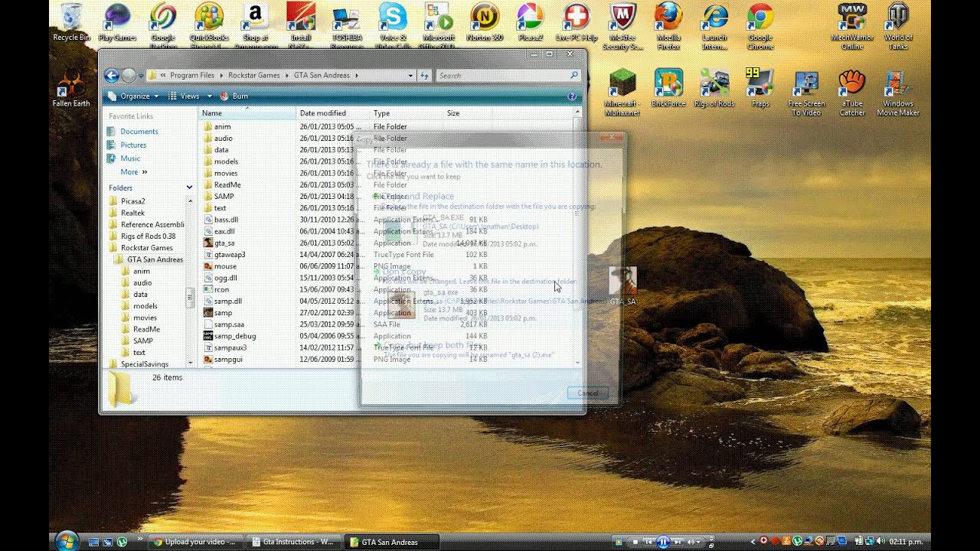Open Launch Internet Explorer shortcut
This screenshot has height=551, width=980.
point(714,26)
